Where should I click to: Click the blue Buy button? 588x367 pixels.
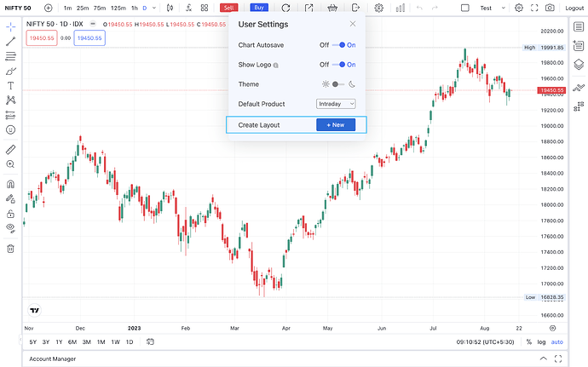[x=259, y=8]
